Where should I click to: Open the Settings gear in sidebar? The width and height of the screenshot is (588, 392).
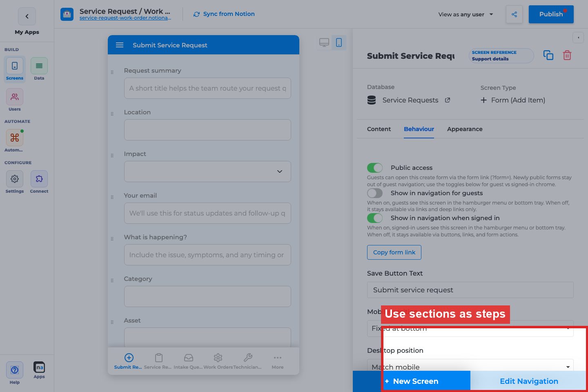tap(15, 182)
